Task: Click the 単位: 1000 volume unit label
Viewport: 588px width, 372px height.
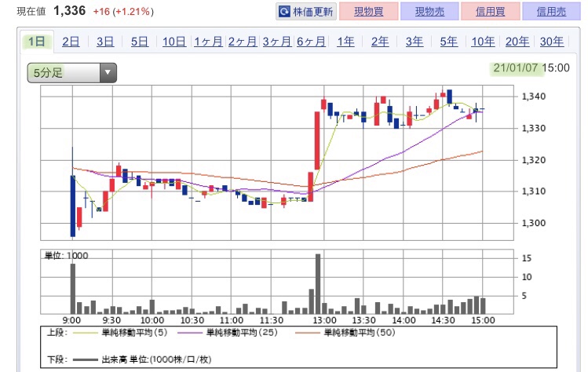Action: pos(67,256)
